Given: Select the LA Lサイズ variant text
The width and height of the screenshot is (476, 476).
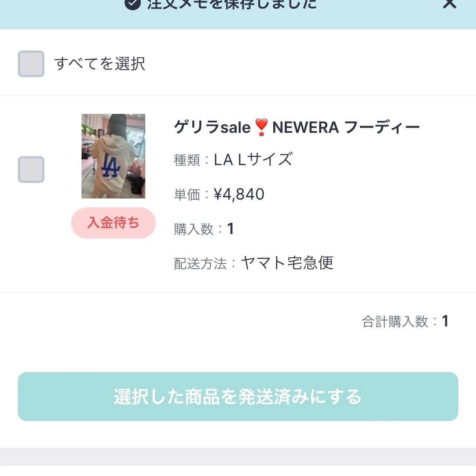Looking at the screenshot, I should (253, 160).
